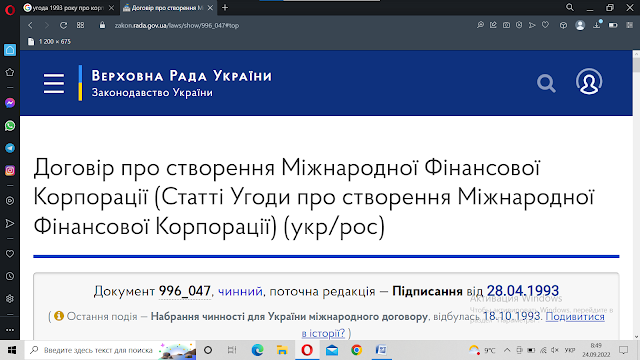Click the share page icon in address bar
Image resolution: width=640 pixels, height=360 pixels.
[x=493, y=25]
